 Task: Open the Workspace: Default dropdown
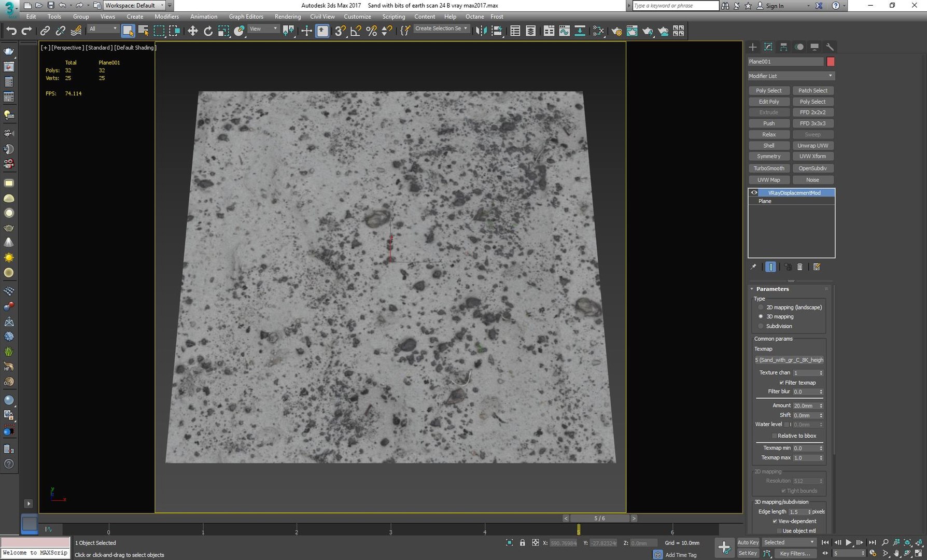coord(134,5)
